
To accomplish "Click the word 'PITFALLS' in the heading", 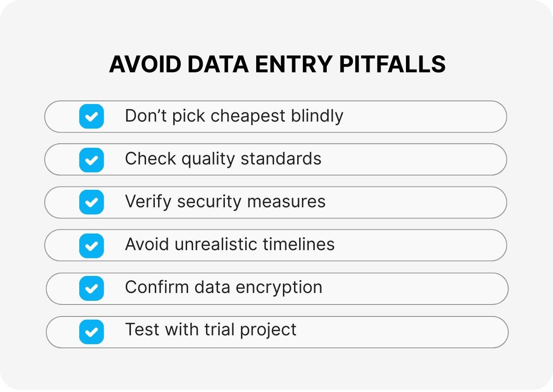I will (392, 65).
